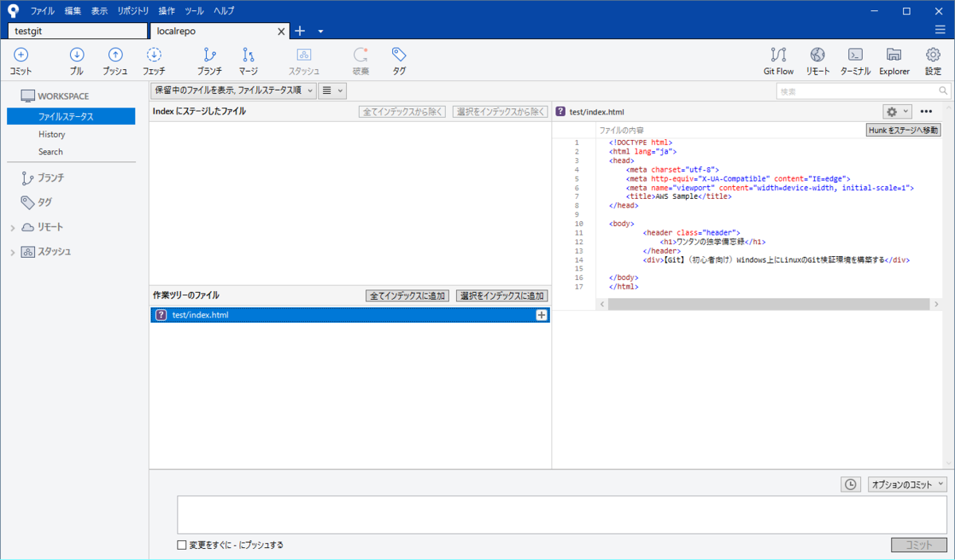The width and height of the screenshot is (955, 560).
Task: Click the Discard (破棄) toolbar icon
Action: pyautogui.click(x=361, y=55)
